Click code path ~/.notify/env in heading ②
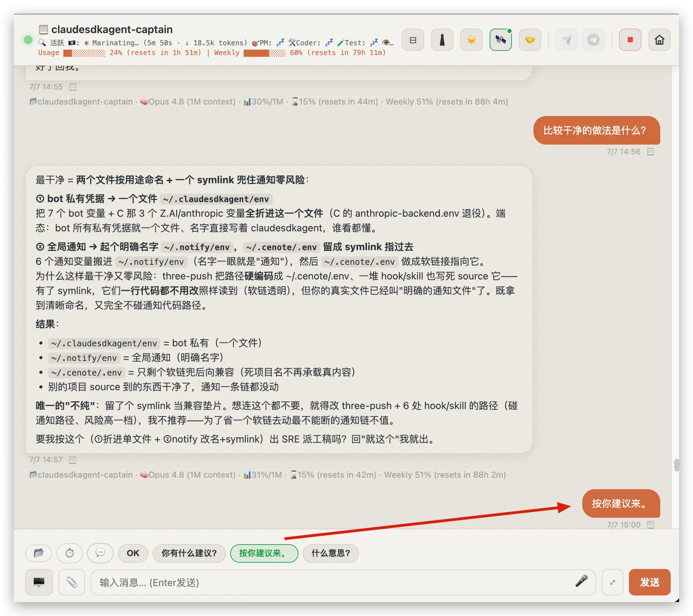This screenshot has width=693, height=616. [x=197, y=247]
